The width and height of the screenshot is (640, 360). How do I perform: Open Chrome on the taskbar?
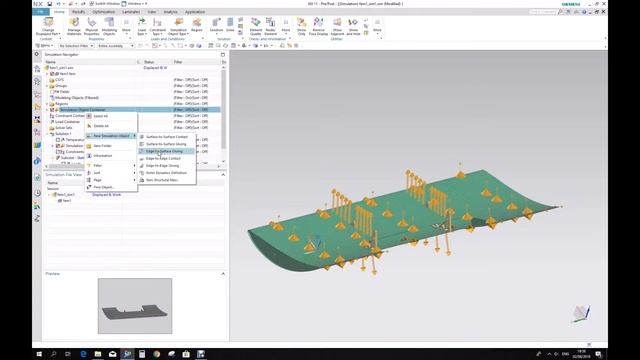pos(157,354)
